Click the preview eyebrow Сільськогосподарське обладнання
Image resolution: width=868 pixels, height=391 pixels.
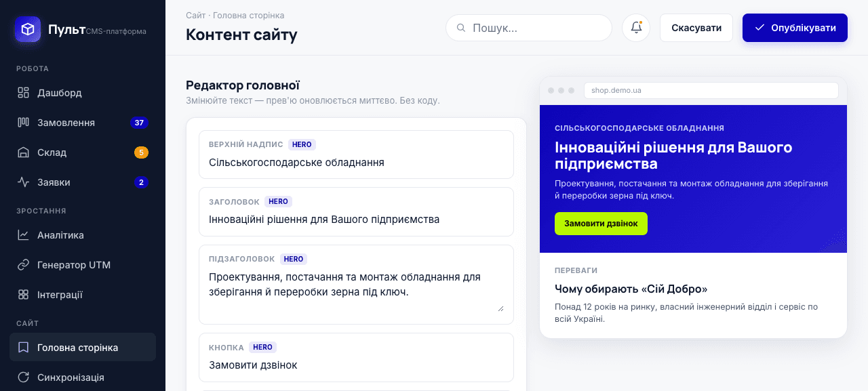[639, 128]
